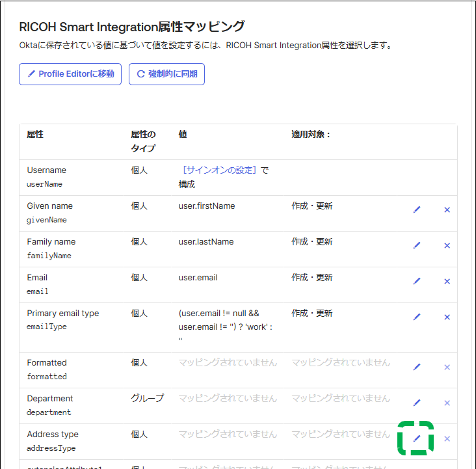476x469 pixels.
Task: Edit the Primary email type mapping
Action: (417, 317)
